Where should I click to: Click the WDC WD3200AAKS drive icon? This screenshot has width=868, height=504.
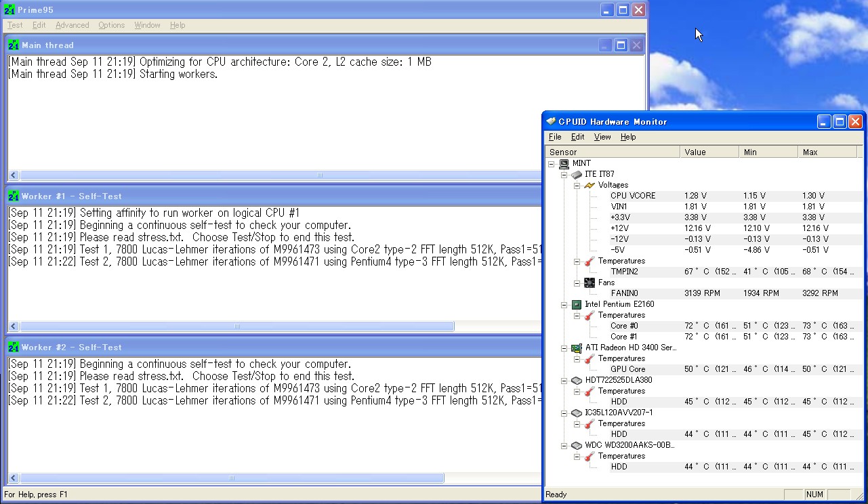(576, 445)
